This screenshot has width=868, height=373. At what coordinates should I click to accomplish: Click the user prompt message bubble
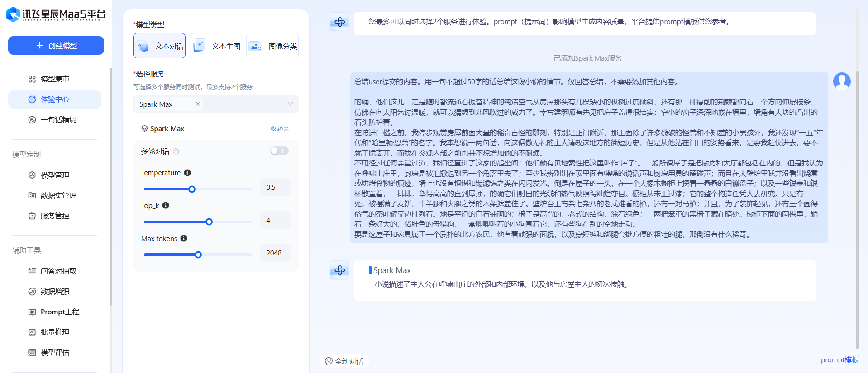coord(589,158)
